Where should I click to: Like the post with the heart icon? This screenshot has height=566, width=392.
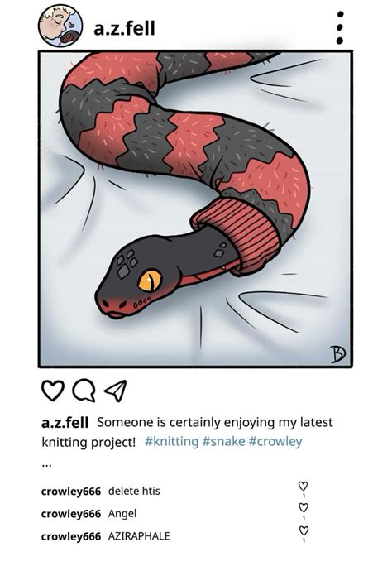(x=53, y=391)
